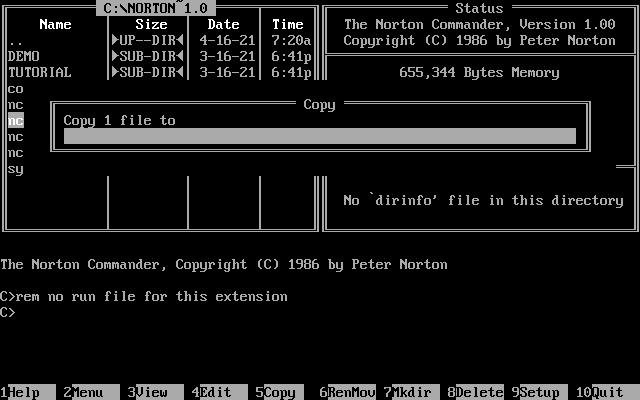Click the Time column header
The image size is (640, 400).
[x=288, y=24]
